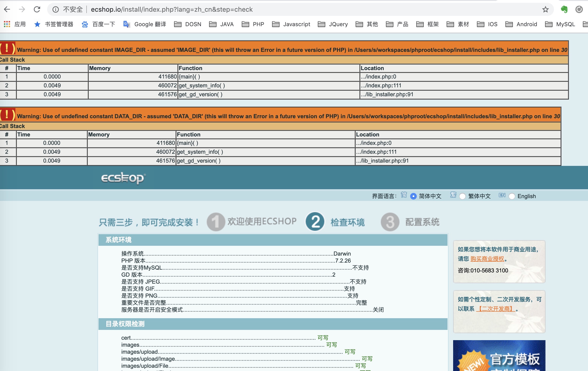Open the Evernote extension icon
The height and width of the screenshot is (371, 588).
point(564,10)
